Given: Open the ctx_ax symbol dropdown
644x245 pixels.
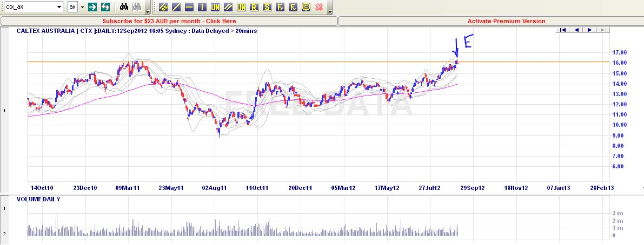Looking at the screenshot, I should tap(59, 7).
